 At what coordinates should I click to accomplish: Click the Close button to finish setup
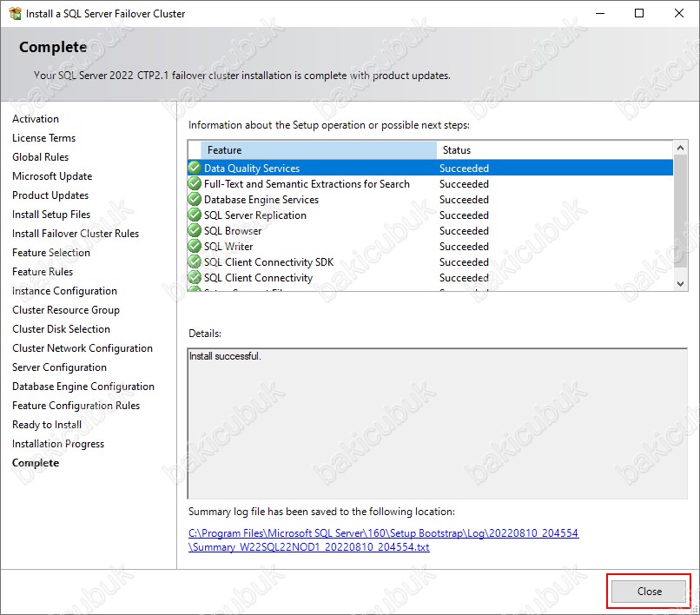(x=648, y=592)
